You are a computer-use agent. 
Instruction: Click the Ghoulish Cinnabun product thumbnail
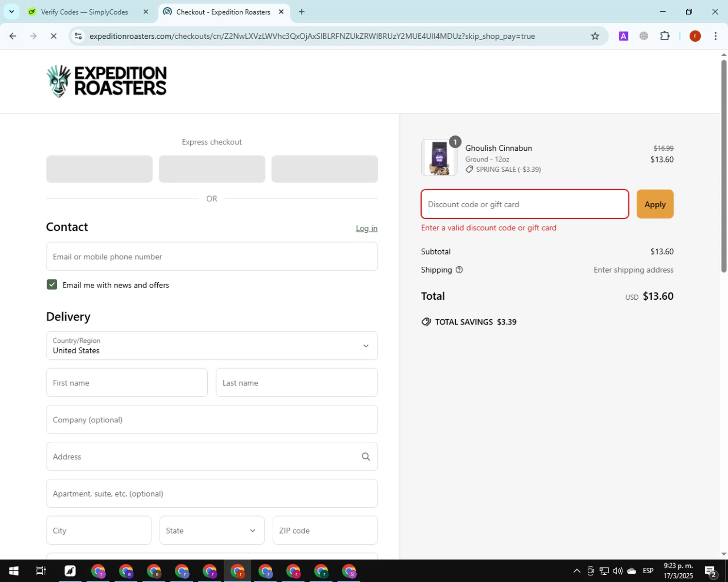439,158
